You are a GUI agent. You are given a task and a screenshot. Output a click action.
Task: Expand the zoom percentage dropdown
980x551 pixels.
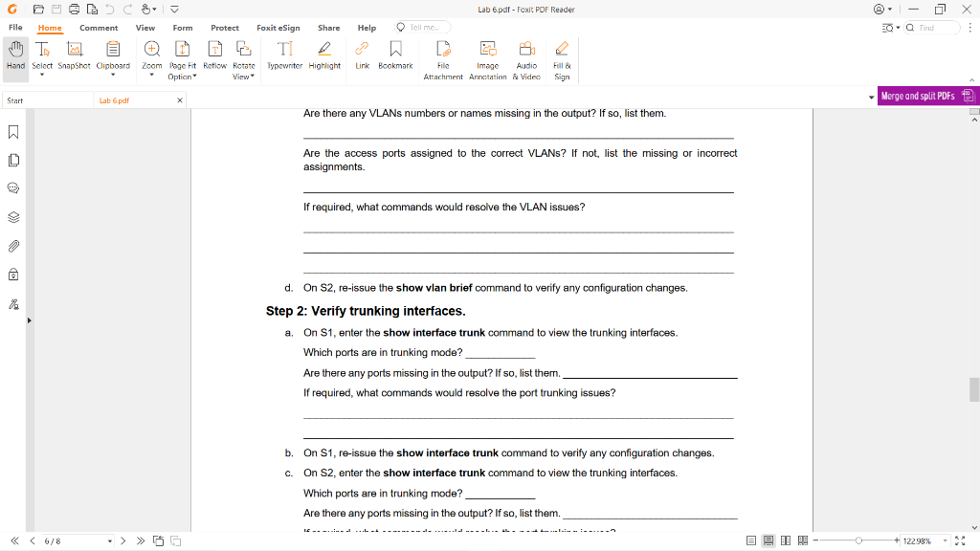[x=947, y=540]
